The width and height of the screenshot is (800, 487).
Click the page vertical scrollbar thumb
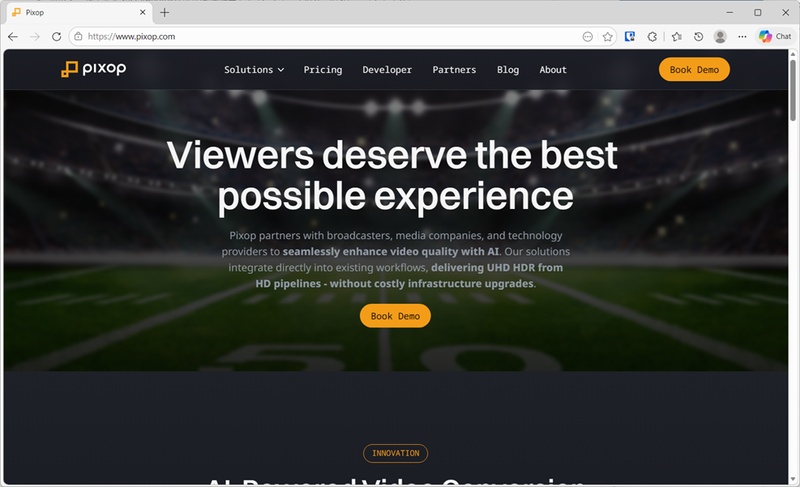pyautogui.click(x=793, y=90)
